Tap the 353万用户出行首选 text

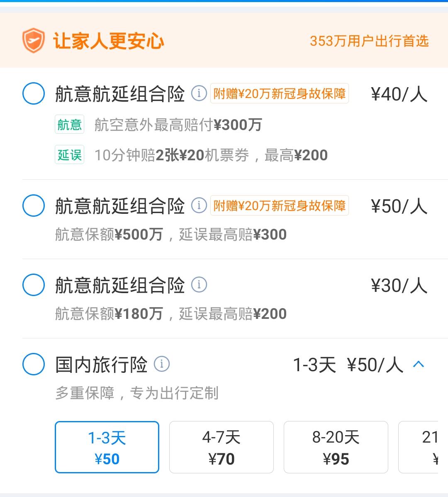pos(369,41)
